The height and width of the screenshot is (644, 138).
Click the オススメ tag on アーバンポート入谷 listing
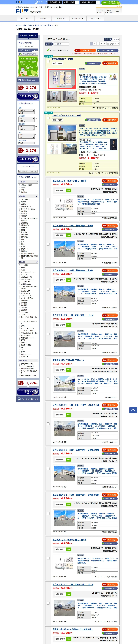[x=49, y=113]
